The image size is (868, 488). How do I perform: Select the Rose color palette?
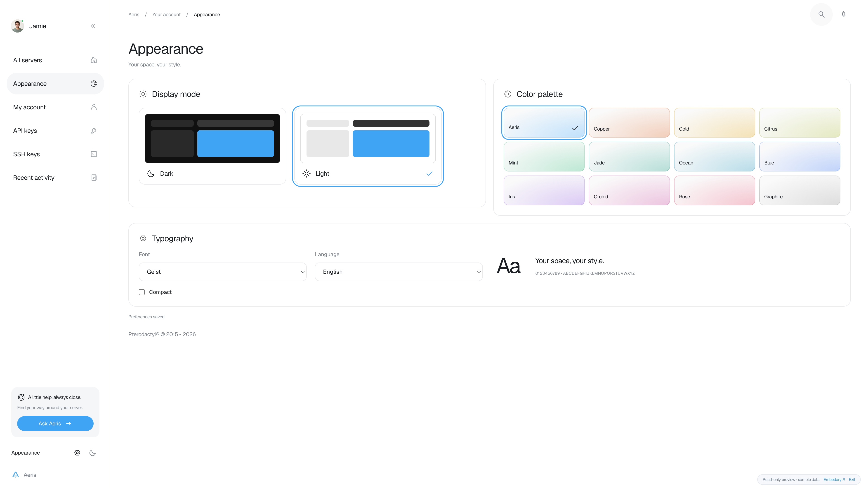click(714, 190)
